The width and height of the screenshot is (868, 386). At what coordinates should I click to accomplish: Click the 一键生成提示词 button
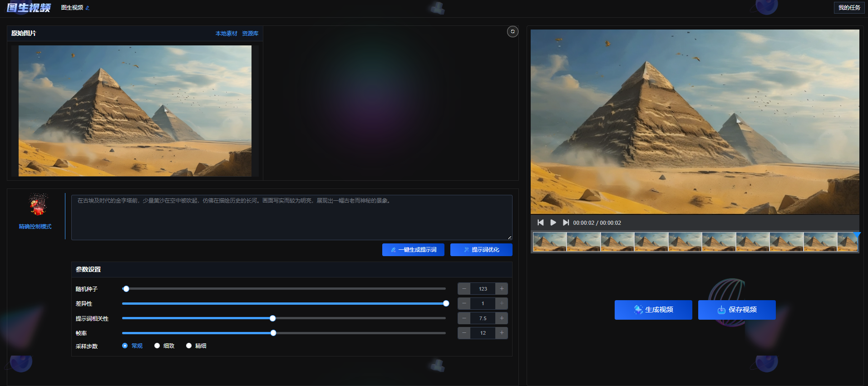coord(413,250)
